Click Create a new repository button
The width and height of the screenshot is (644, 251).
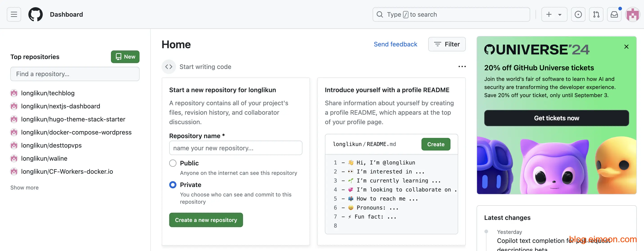206,220
